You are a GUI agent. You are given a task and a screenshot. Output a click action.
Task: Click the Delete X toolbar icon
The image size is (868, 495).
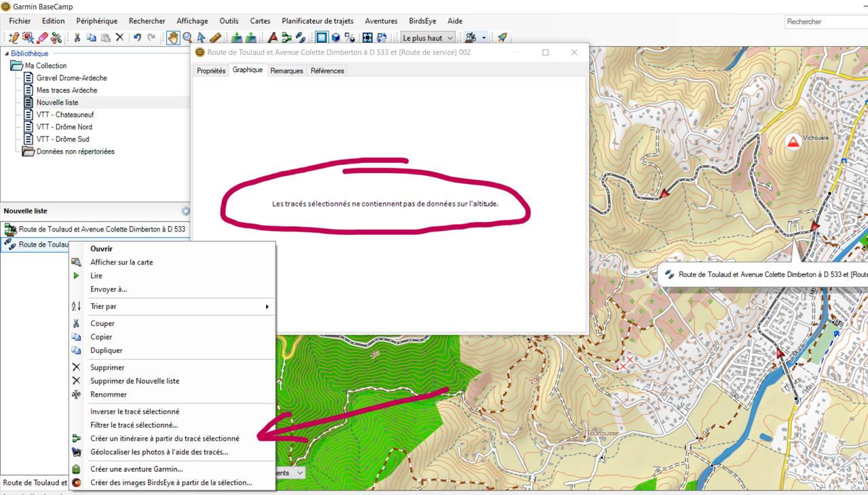tap(119, 38)
